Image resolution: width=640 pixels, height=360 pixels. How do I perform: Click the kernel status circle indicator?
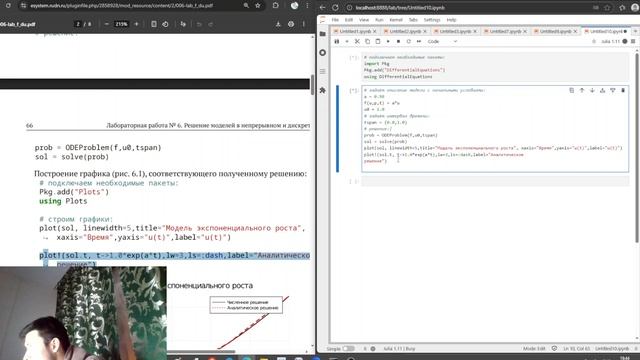[625, 42]
